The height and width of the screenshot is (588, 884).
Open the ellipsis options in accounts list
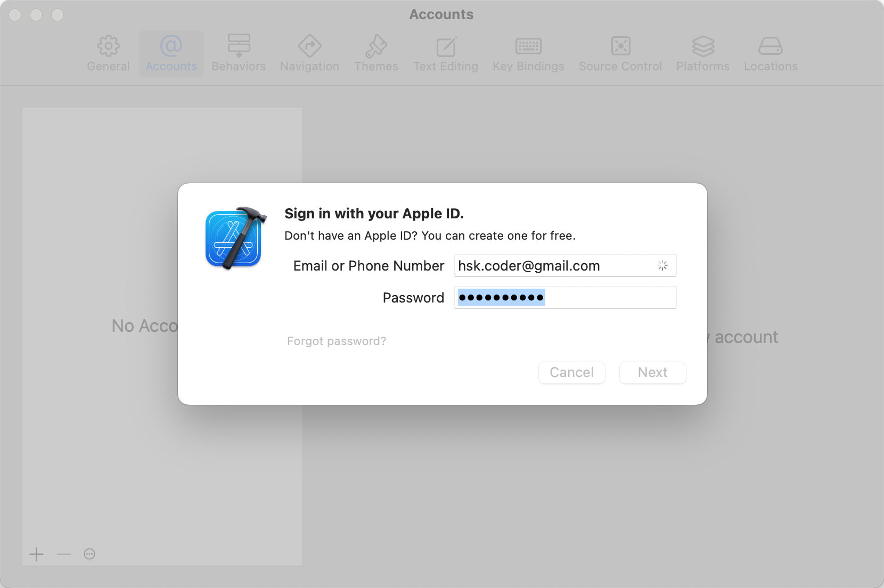(89, 554)
